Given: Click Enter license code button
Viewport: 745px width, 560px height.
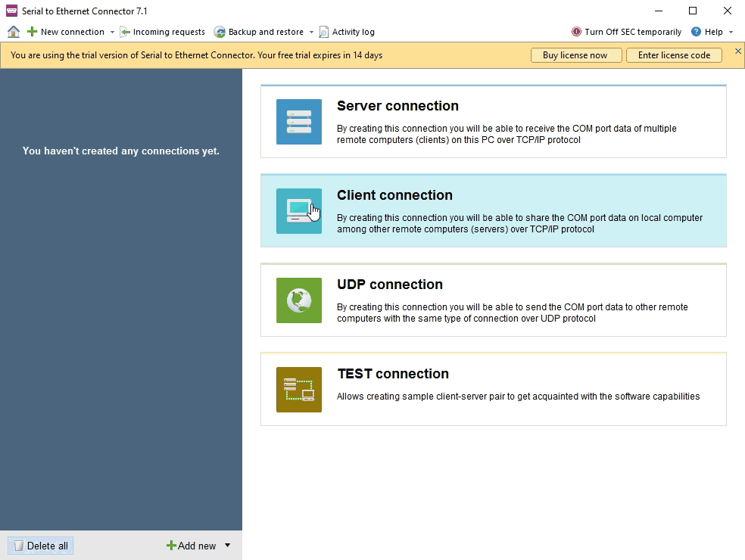Looking at the screenshot, I should pyautogui.click(x=674, y=55).
